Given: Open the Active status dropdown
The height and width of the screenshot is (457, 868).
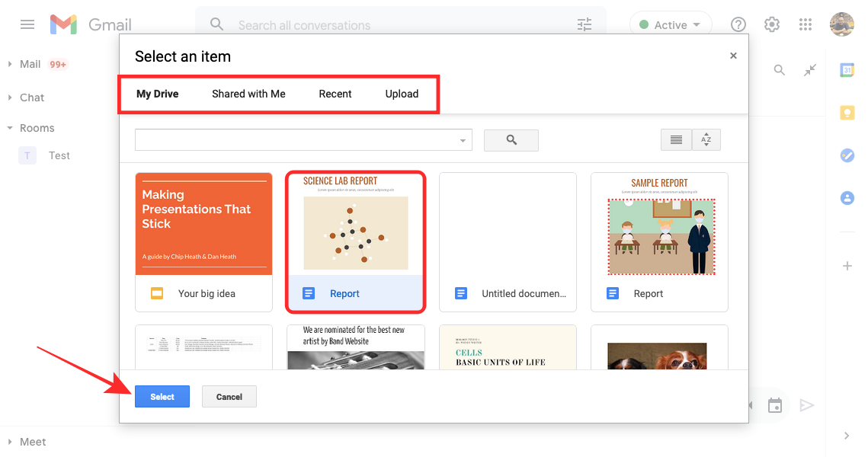Looking at the screenshot, I should pos(671,25).
